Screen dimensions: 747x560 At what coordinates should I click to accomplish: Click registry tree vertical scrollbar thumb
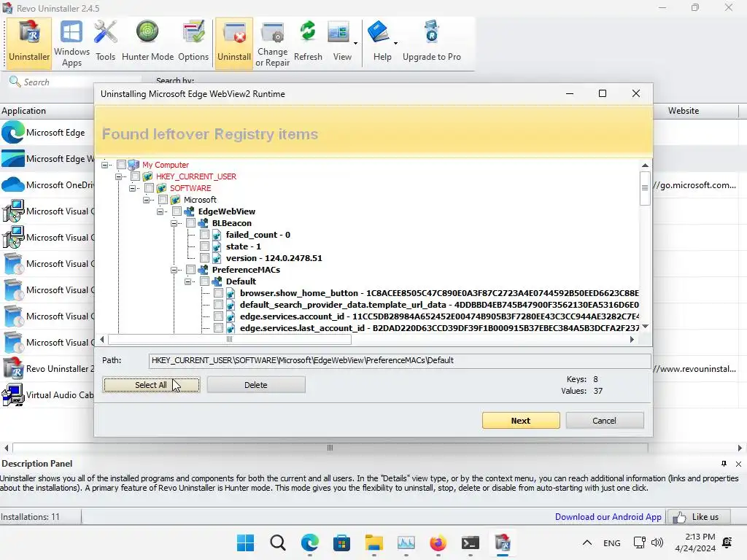tap(645, 187)
